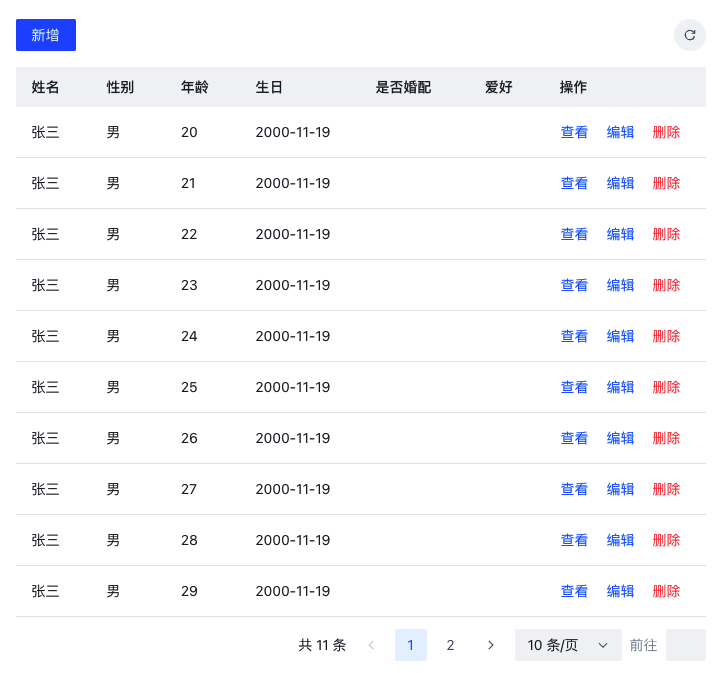725x673 pixels.
Task: Click the 姓名 column header
Action: coord(45,87)
